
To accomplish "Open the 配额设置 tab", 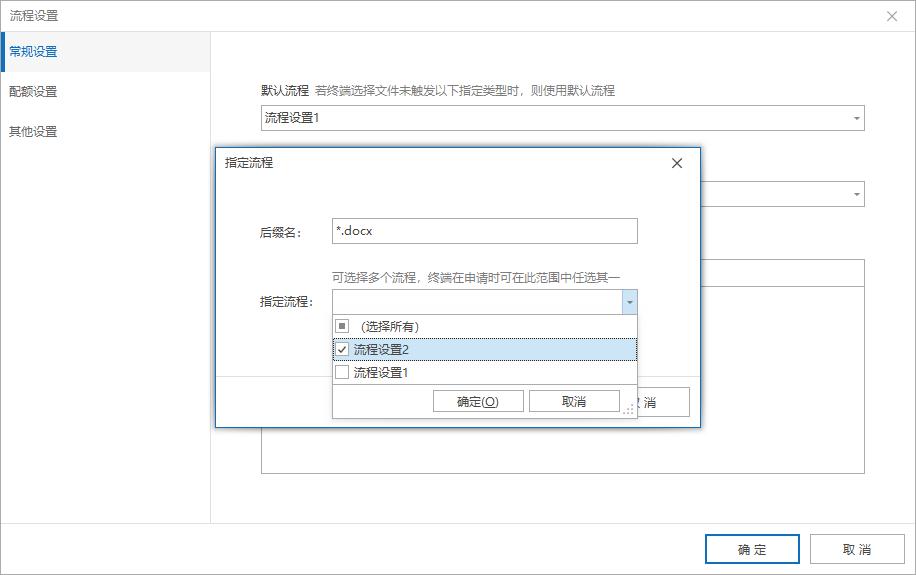I will (x=34, y=91).
